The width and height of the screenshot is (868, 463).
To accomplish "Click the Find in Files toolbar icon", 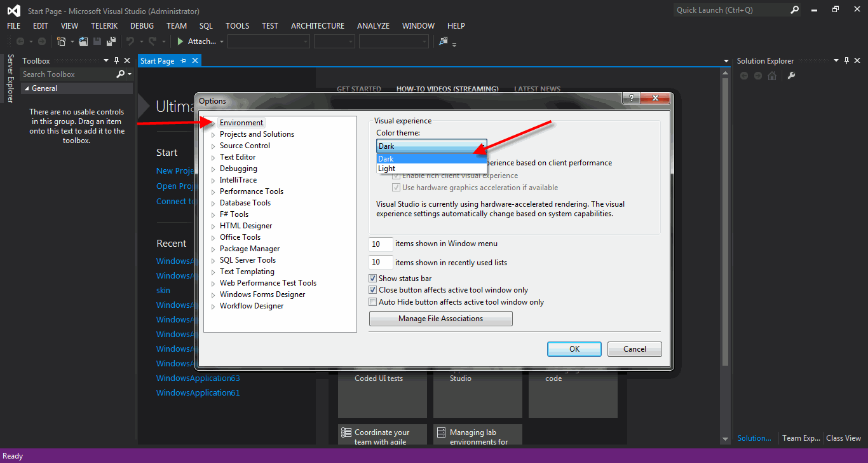I will click(x=444, y=41).
